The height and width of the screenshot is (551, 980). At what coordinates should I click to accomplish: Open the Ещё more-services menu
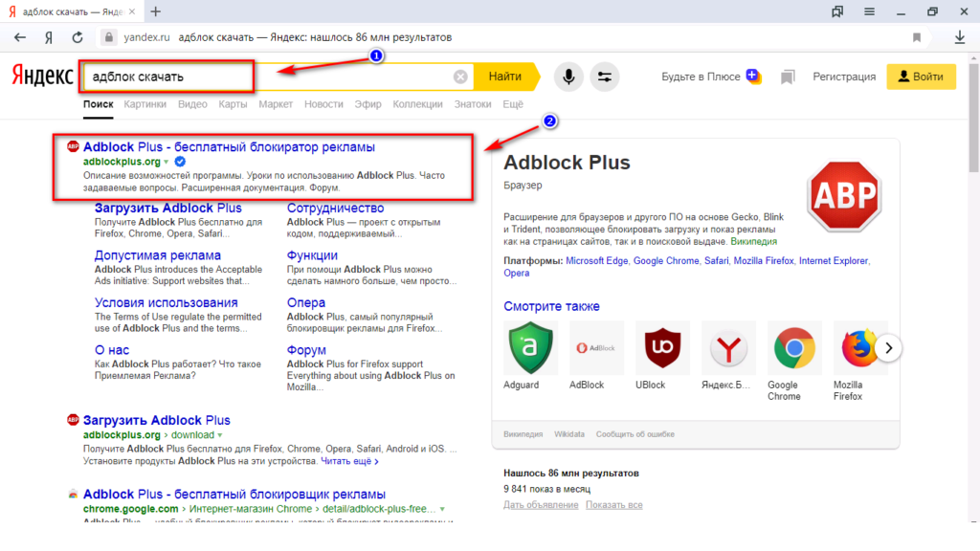tap(513, 104)
